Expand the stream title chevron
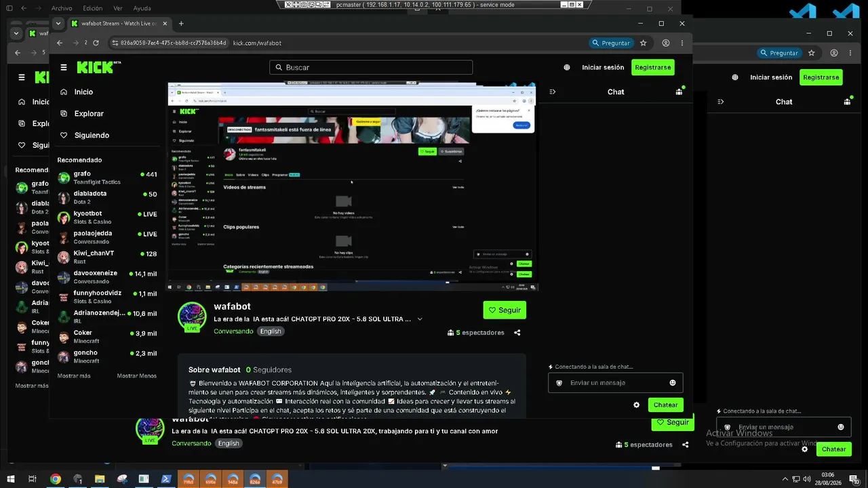 [420, 319]
